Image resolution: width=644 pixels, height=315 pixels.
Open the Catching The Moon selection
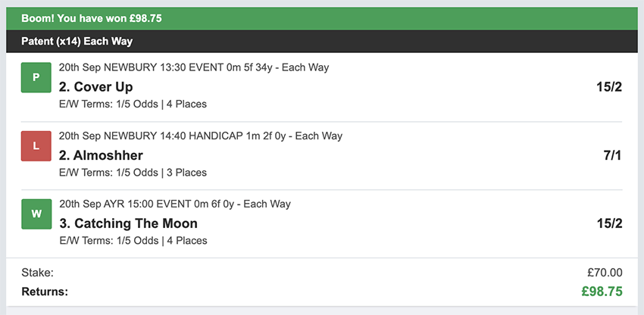pos(128,223)
